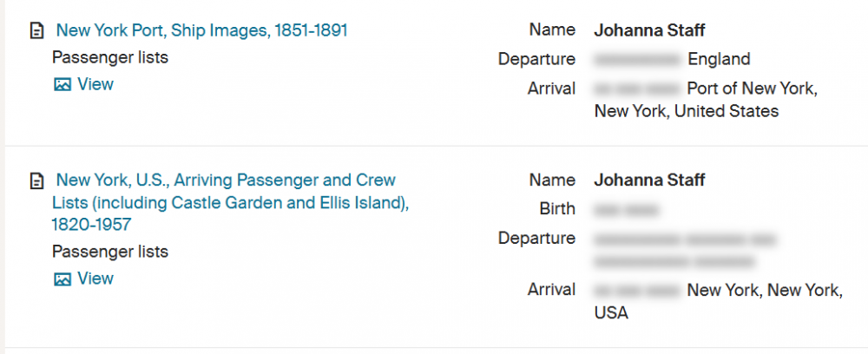Click the Departure label in first record
Screen dimensions: 868x354
pos(536,59)
